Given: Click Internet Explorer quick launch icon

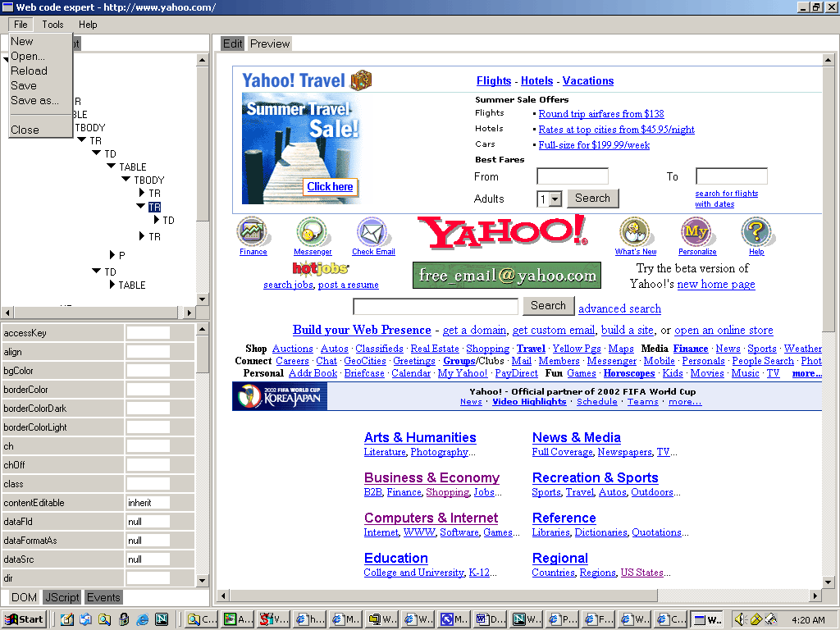Looking at the screenshot, I should tap(142, 619).
